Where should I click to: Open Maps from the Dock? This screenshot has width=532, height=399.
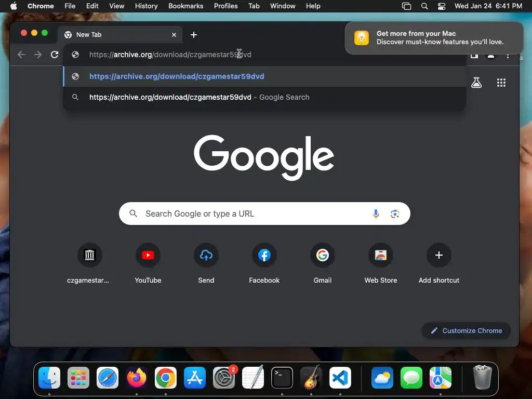coord(441,378)
